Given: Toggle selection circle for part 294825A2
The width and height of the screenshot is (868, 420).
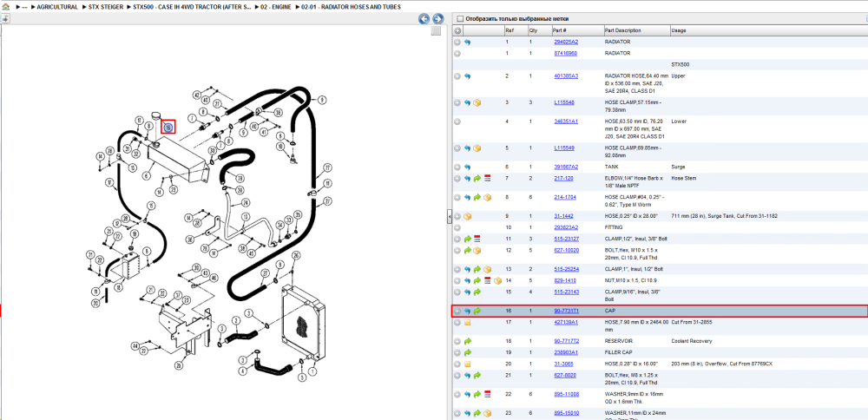Looking at the screenshot, I should [457, 42].
